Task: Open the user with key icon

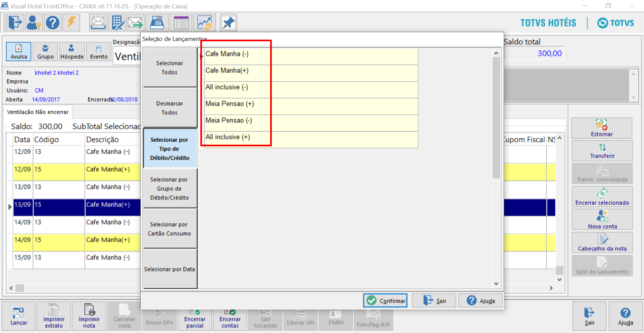Action: pos(34,23)
